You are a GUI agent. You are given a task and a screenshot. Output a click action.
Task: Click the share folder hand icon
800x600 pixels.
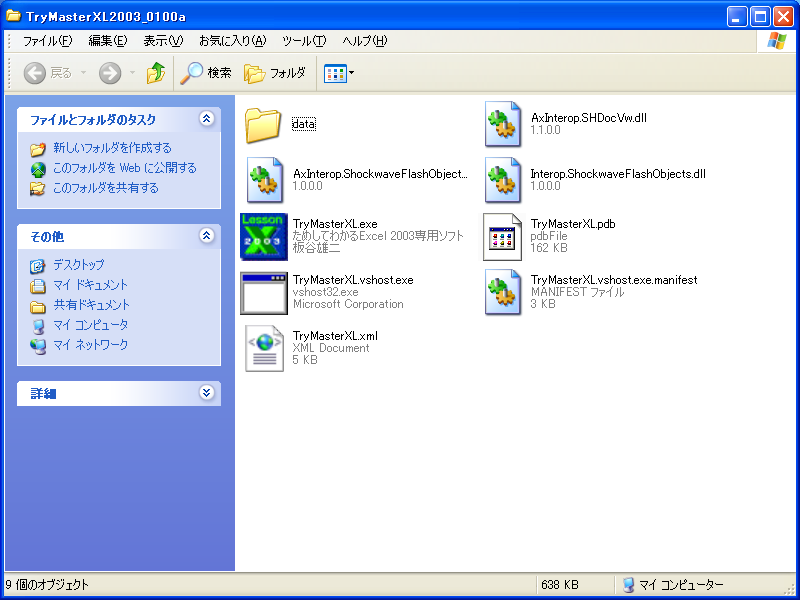click(x=38, y=189)
